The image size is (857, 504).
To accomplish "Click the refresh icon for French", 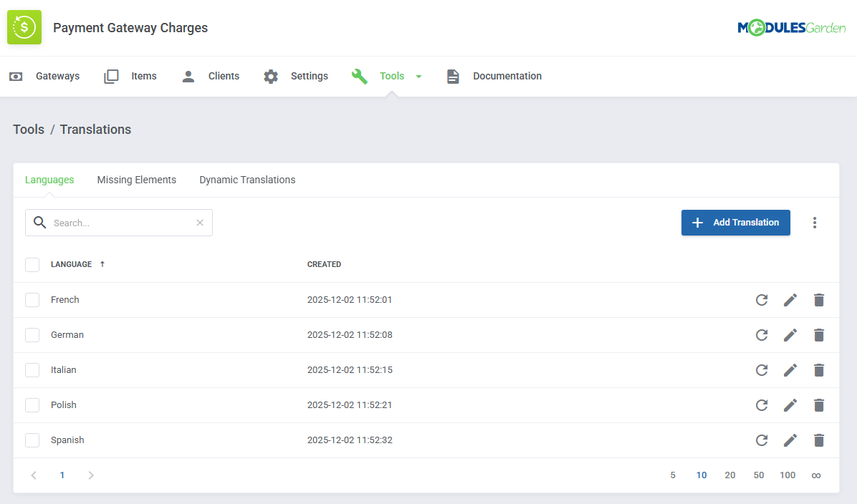I will coord(762,300).
